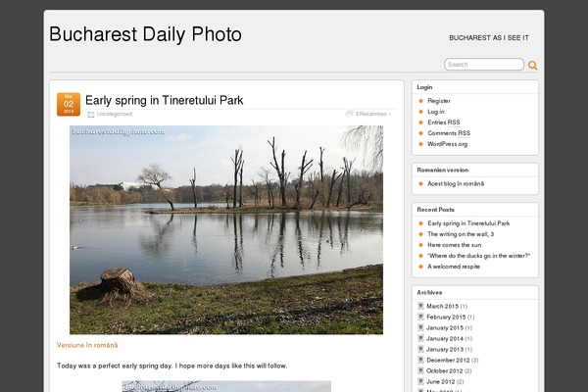This screenshot has height=392, width=588.
Task: Open the January 2014 archive
Action: [445, 338]
